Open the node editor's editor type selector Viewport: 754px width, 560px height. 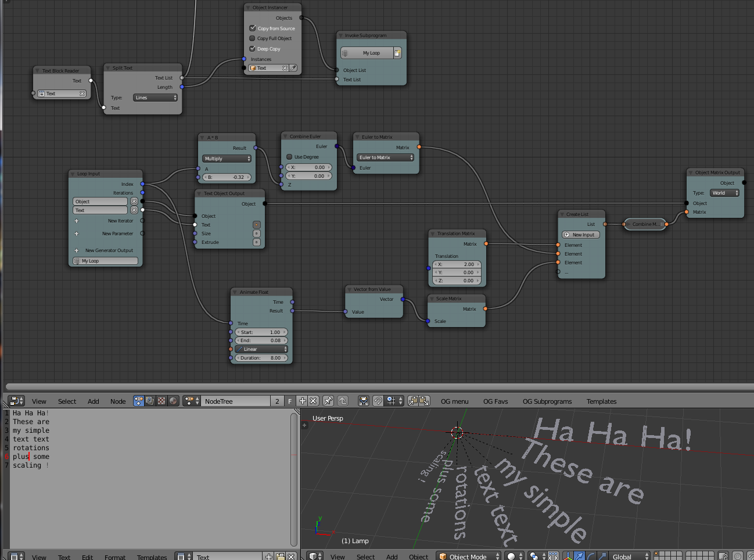tap(17, 401)
